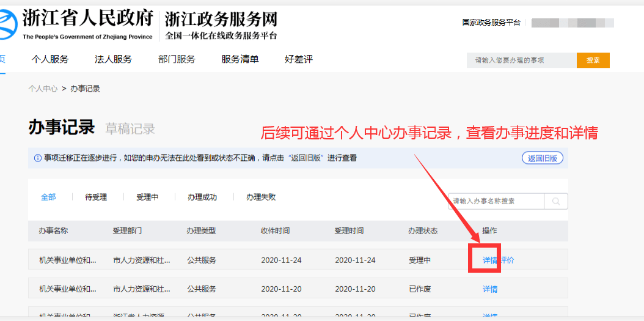Open the 个人服务 menu
This screenshot has width=644, height=321.
click(x=50, y=59)
